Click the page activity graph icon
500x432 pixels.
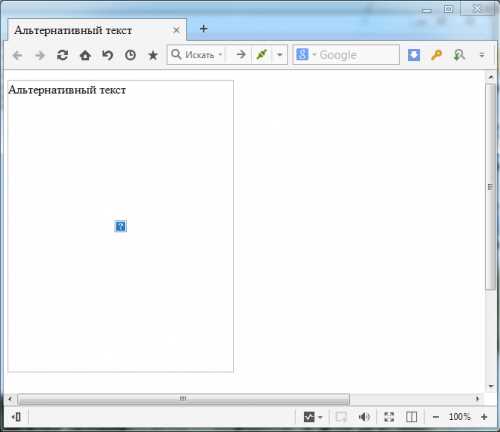309,417
